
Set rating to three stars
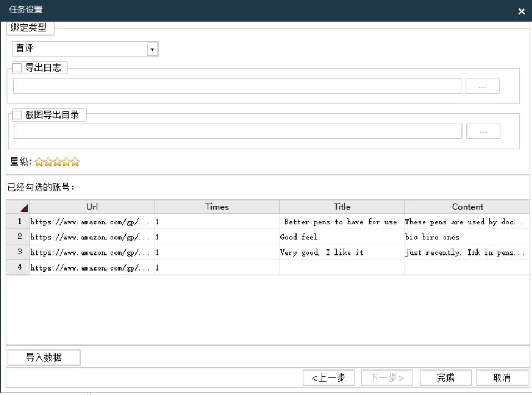click(x=57, y=162)
